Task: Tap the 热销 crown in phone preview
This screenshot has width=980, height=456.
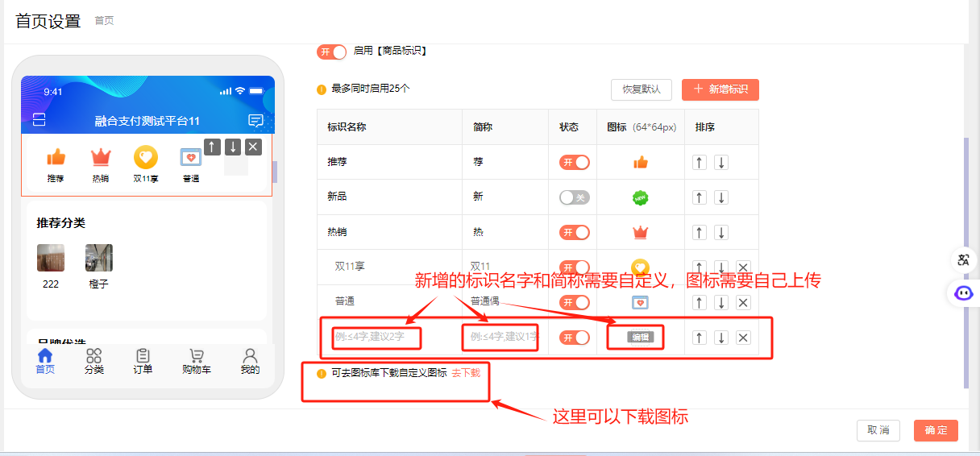Action: click(101, 165)
